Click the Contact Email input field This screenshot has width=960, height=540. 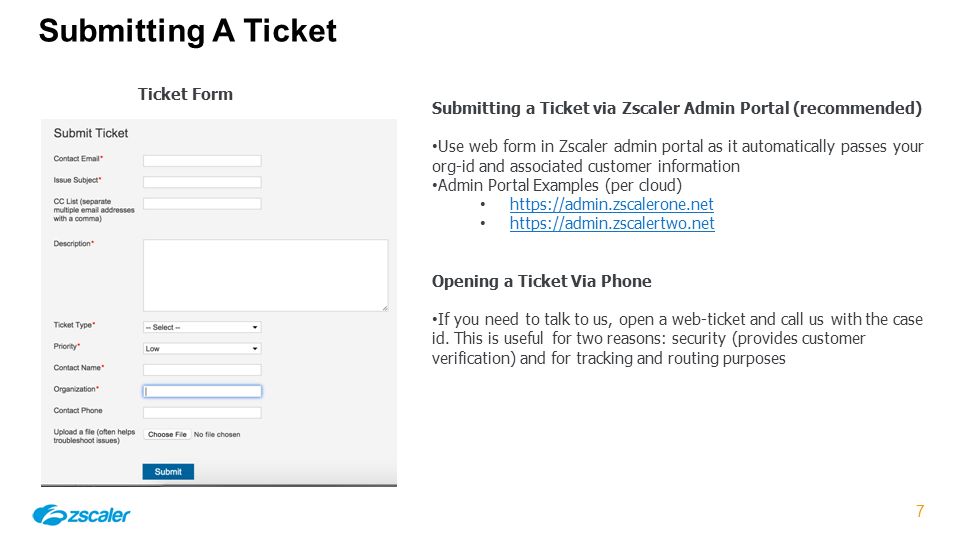coord(202,160)
